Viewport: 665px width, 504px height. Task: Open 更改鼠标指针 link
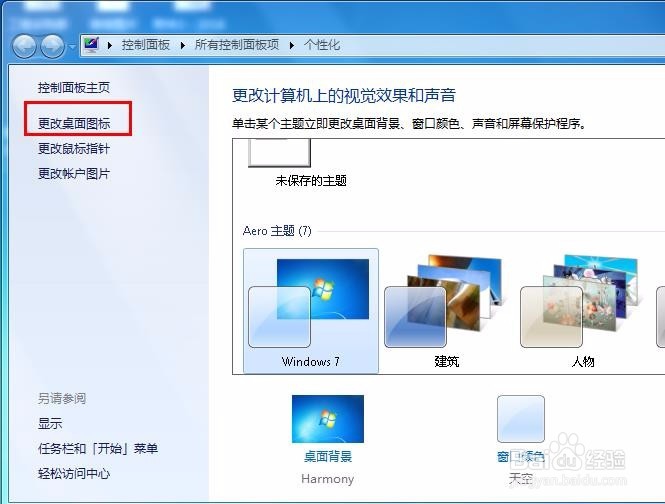(74, 148)
